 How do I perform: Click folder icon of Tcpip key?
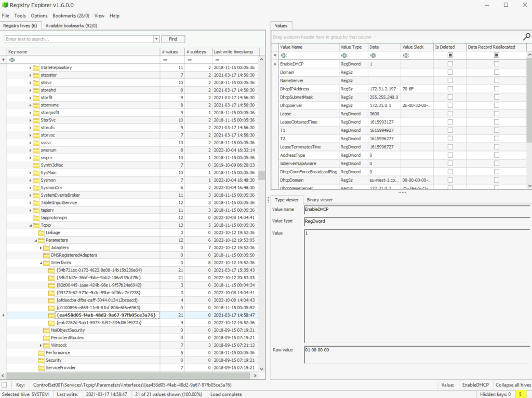click(36, 225)
